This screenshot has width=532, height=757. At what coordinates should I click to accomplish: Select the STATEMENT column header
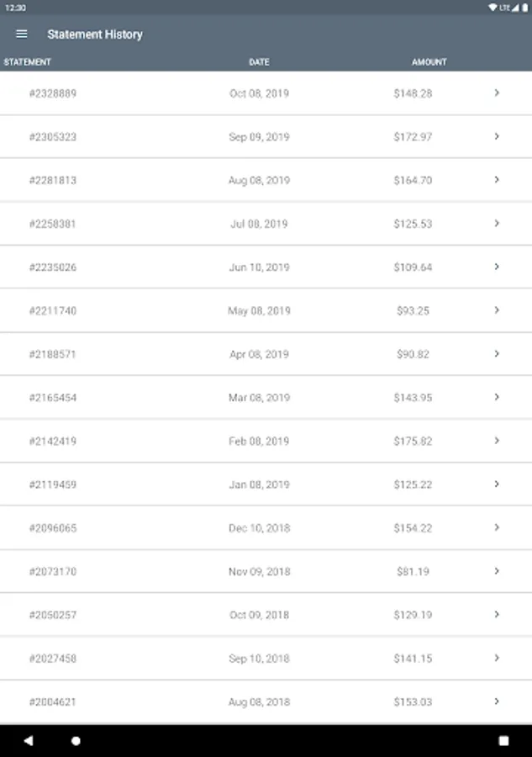(x=28, y=62)
